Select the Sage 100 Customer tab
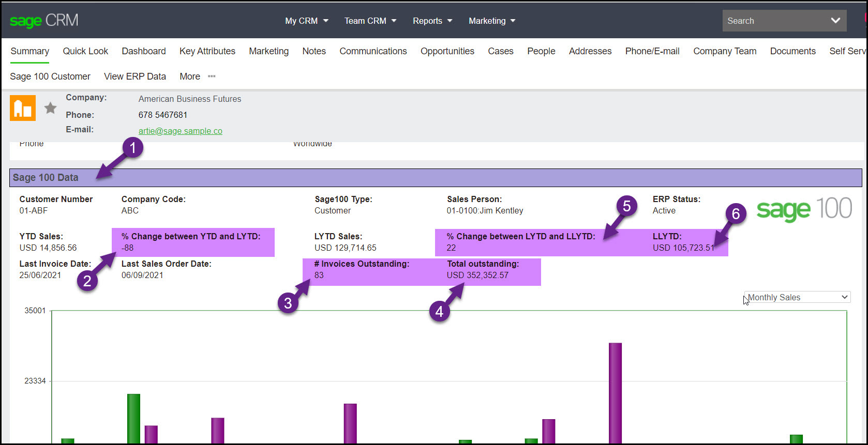 click(x=50, y=76)
